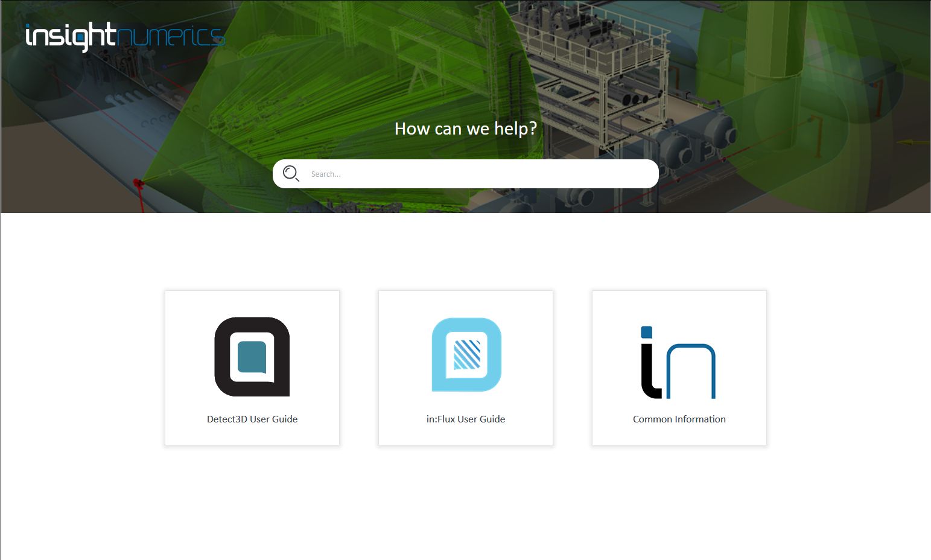This screenshot has width=931, height=560.
Task: Click the "Search..." placeholder text
Action: pos(325,174)
